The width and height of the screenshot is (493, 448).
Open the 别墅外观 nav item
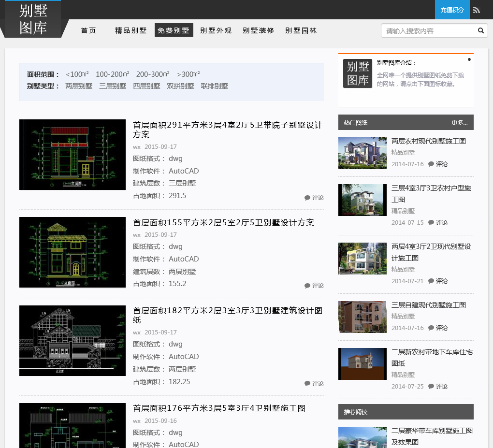[216, 30]
